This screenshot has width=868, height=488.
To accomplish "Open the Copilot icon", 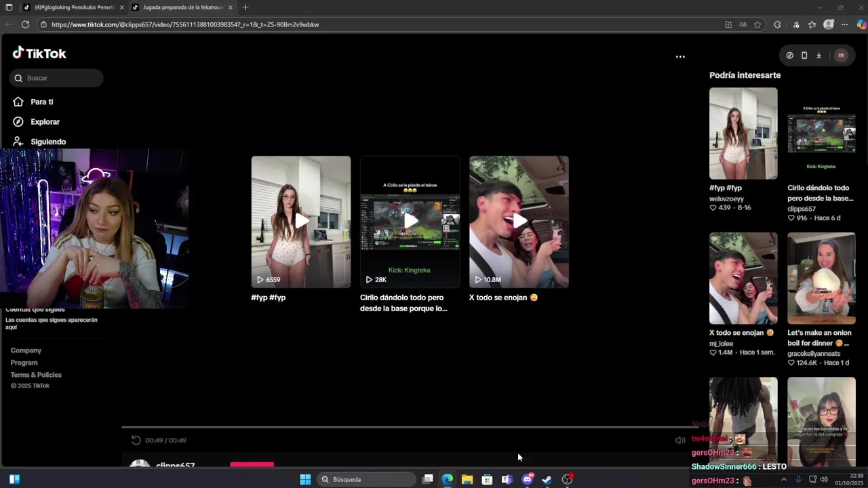I will tap(861, 24).
